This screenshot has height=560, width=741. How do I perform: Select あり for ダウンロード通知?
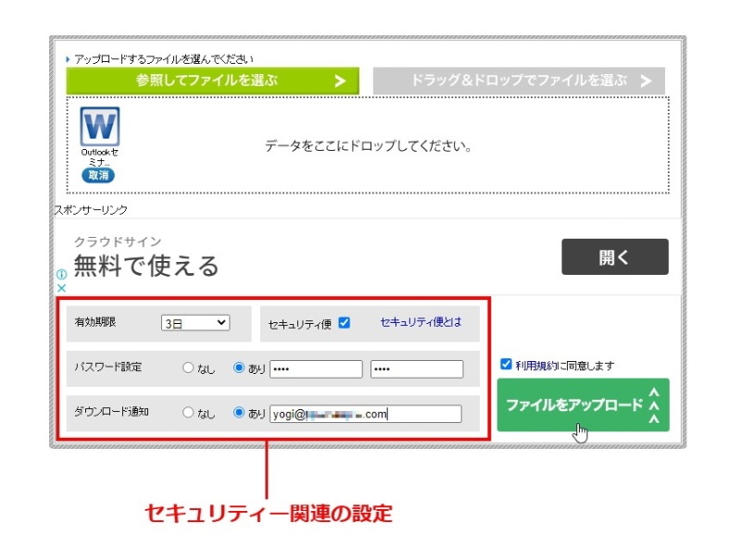tap(239, 412)
